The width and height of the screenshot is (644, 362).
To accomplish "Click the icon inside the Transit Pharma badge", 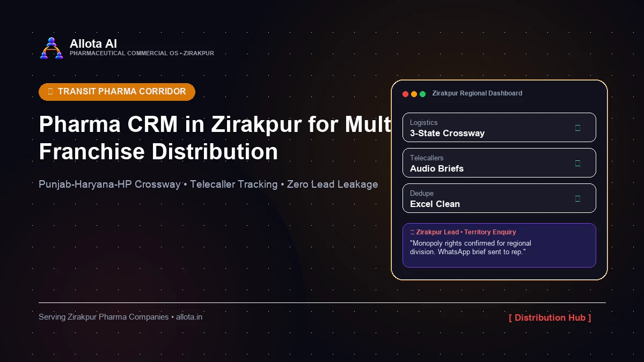I will point(50,92).
